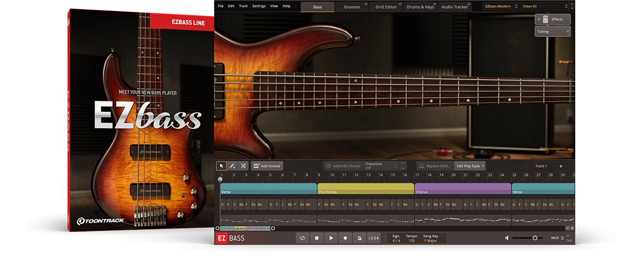
Task: Expand the Tuning panel
Action: click(552, 32)
